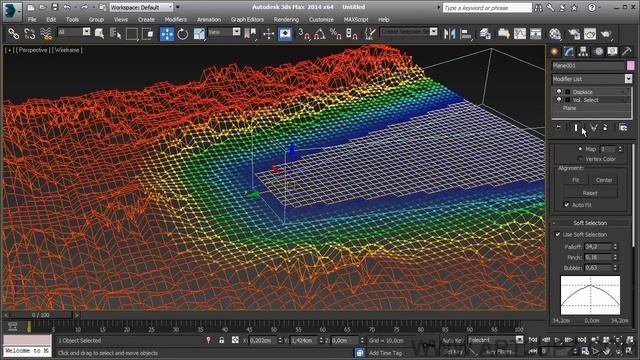Image resolution: width=640 pixels, height=360 pixels.
Task: Toggle Absolute/Offset transform mode icon
Action: tap(235, 340)
